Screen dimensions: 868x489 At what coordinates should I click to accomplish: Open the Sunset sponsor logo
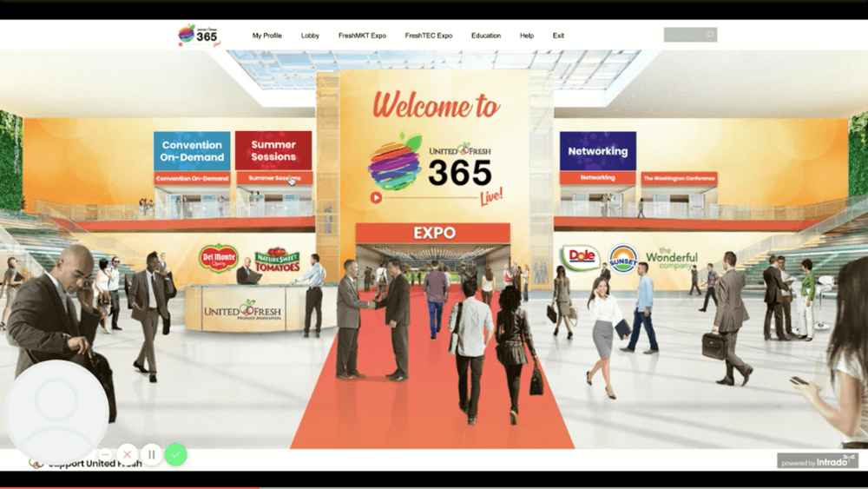coord(623,258)
